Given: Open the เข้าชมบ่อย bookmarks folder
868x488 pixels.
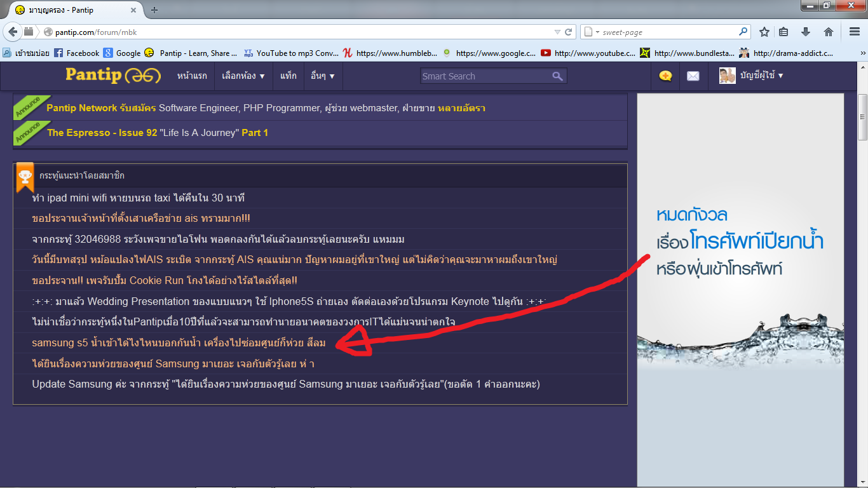Looking at the screenshot, I should [27, 53].
